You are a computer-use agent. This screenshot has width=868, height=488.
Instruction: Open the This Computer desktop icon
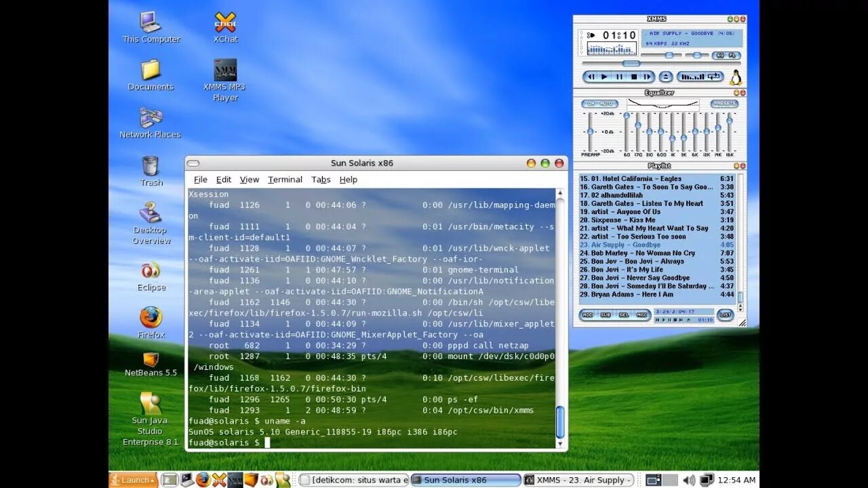tap(151, 28)
